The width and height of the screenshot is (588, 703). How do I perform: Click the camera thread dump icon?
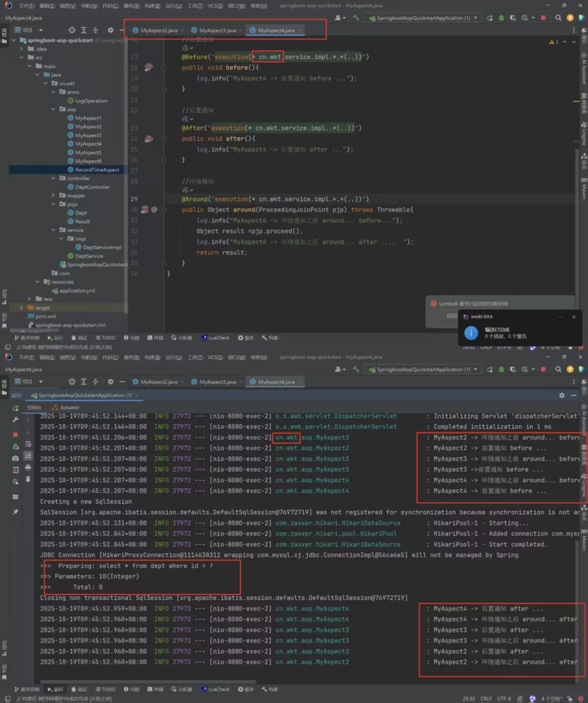coord(15,458)
